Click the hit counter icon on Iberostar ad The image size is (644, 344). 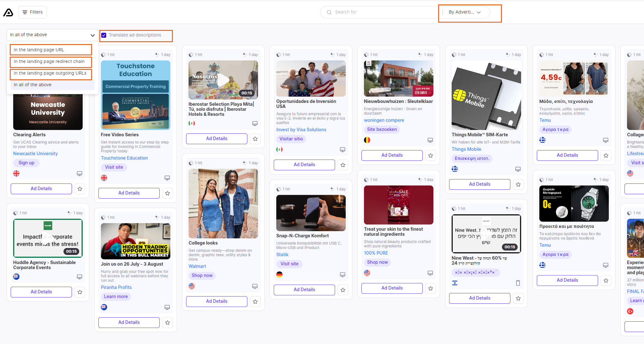[x=191, y=55]
